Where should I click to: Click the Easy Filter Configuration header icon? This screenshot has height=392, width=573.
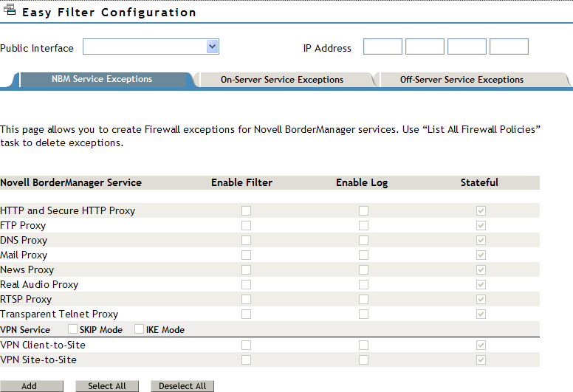pos(10,10)
